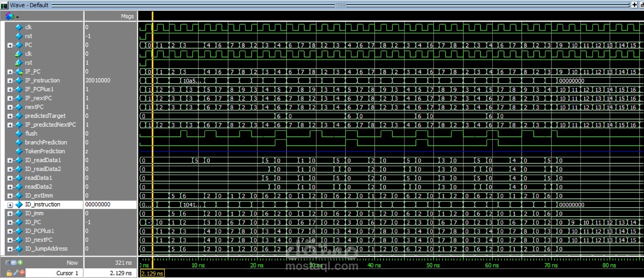This screenshot has height=278, width=644.
Task: Click the IF_PC signal icon with green arrow
Action: (19, 72)
